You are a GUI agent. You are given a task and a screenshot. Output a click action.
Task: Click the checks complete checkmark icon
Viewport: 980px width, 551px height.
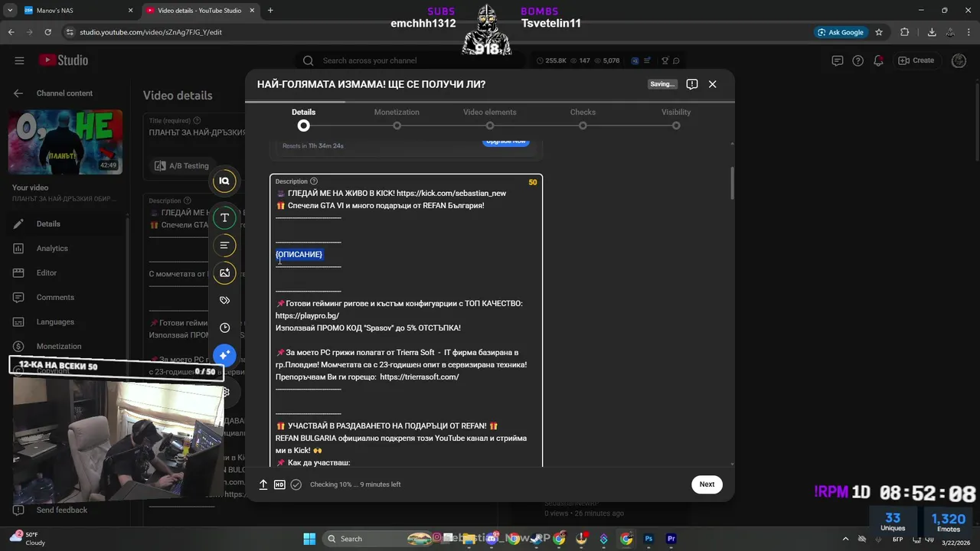pos(296,484)
